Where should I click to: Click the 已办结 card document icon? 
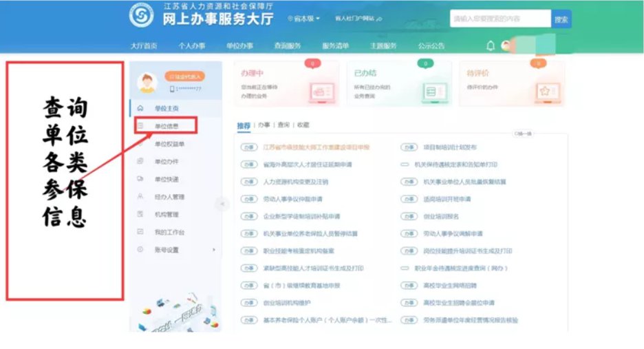tap(431, 90)
